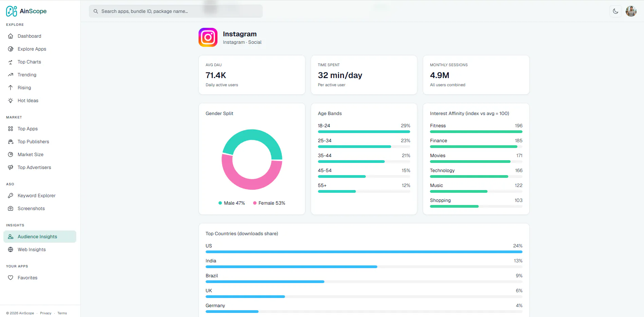This screenshot has height=317, width=644.
Task: Select Top Advertisers
Action: [40, 167]
